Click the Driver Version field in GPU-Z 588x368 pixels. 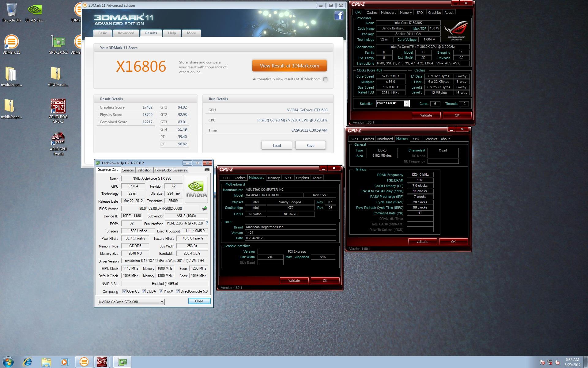165,261
